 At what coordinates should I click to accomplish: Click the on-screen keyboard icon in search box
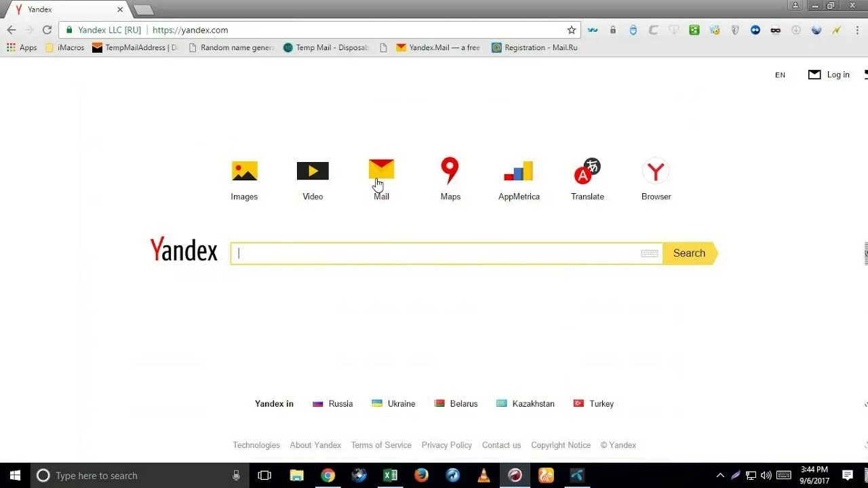[649, 253]
